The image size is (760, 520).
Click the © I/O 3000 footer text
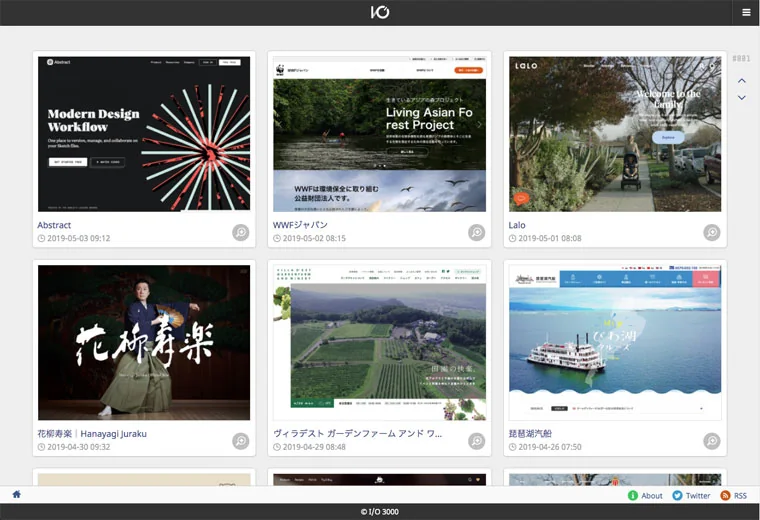tap(380, 512)
